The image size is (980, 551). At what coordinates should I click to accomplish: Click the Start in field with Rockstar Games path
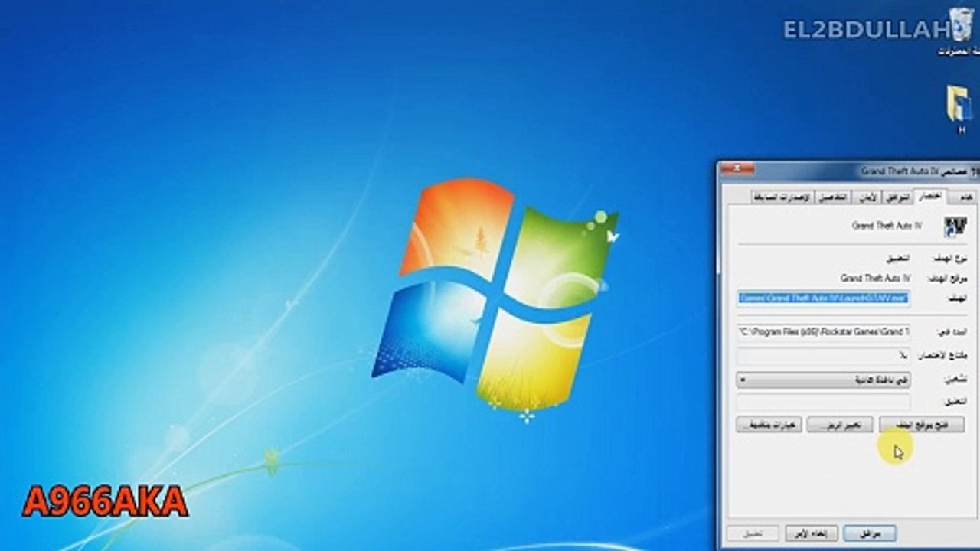pyautogui.click(x=823, y=332)
